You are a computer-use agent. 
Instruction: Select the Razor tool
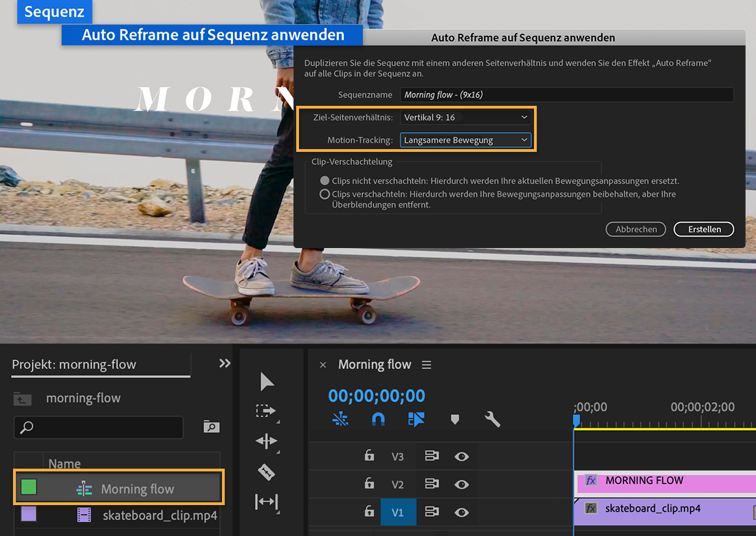click(x=266, y=471)
